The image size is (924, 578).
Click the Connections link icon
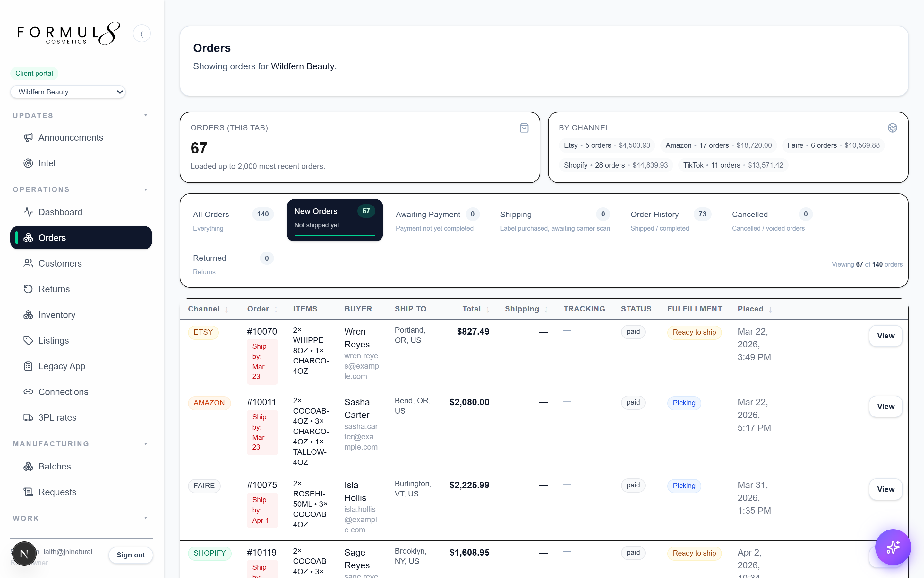pyautogui.click(x=28, y=392)
